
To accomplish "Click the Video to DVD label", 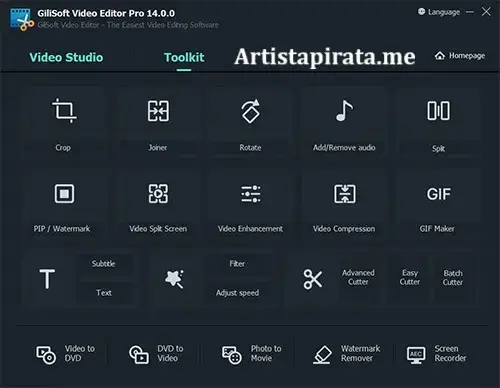I will pyautogui.click(x=80, y=353).
